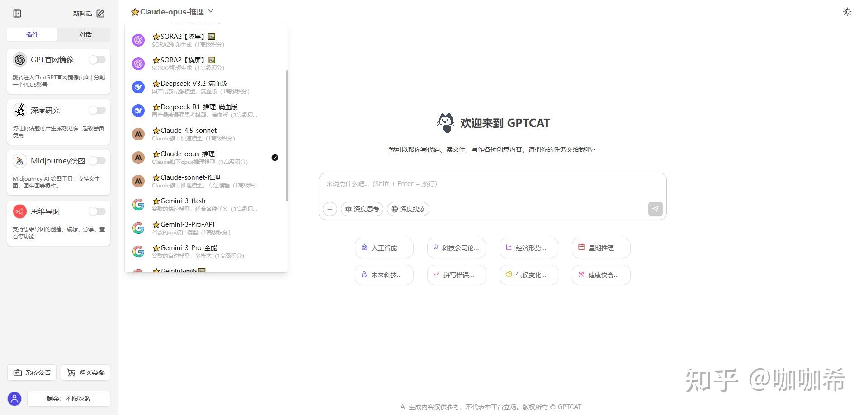The height and width of the screenshot is (415, 868).
Task: Open the user profile avatar
Action: pyautogui.click(x=14, y=399)
